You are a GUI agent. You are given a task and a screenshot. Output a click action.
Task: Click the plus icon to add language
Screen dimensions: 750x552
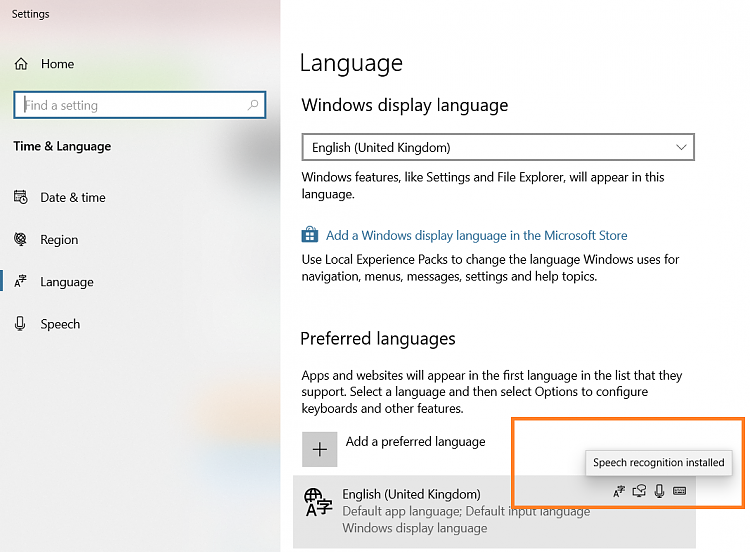(320, 449)
